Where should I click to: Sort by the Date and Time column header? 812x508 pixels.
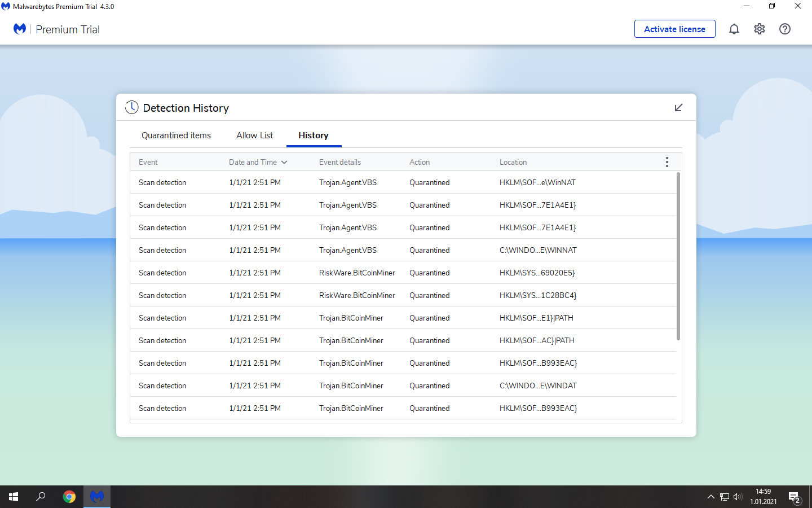pyautogui.click(x=253, y=162)
